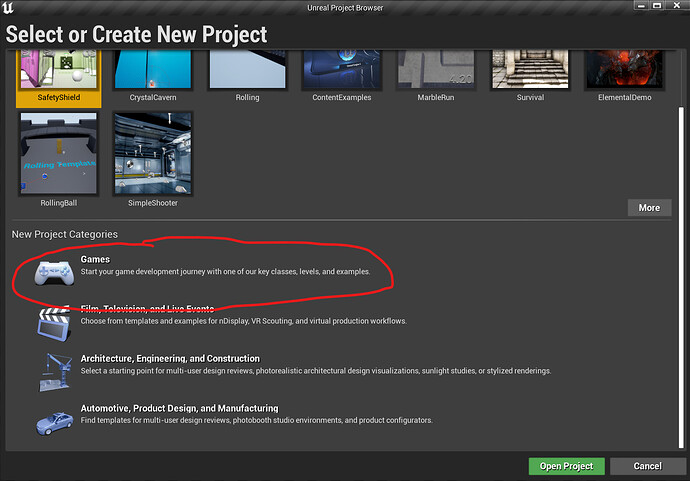Click the Cancel button
Screen dimensions: 690x481
[x=648, y=466]
